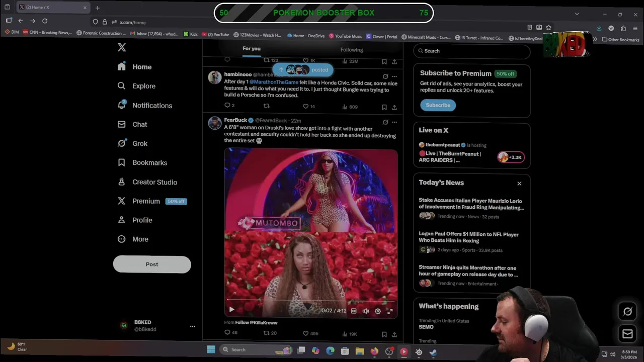This screenshot has height=362, width=644.
Task: Share FearBuck's post
Action: (x=394, y=334)
